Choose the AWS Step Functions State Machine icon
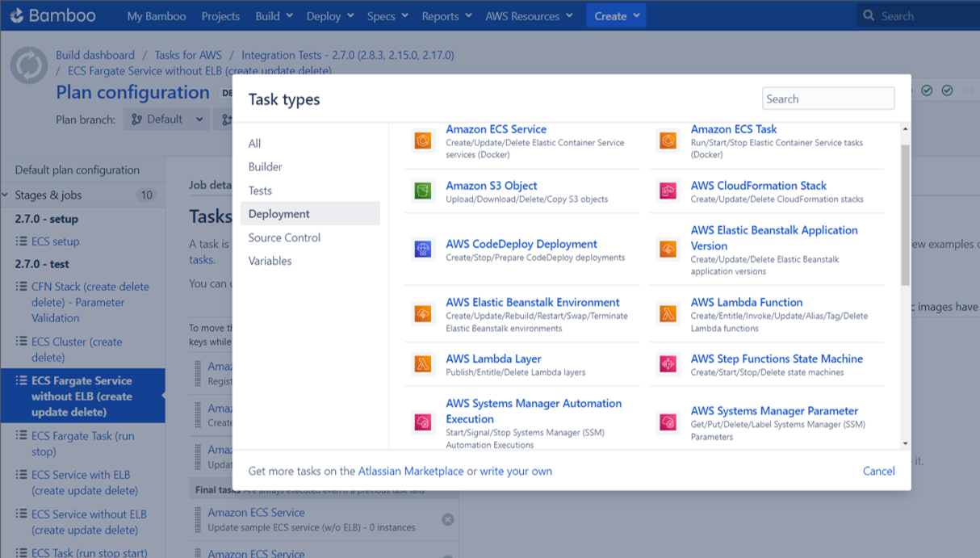Screen dimensions: 980x558 point(668,365)
